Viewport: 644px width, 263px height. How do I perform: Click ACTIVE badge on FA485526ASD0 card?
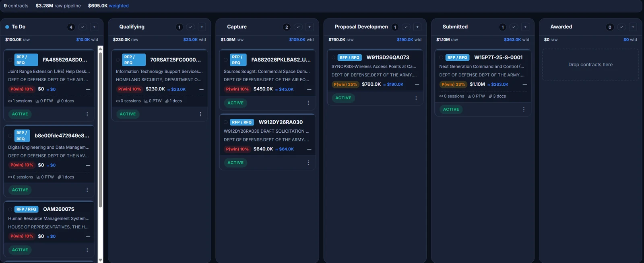coord(20,114)
